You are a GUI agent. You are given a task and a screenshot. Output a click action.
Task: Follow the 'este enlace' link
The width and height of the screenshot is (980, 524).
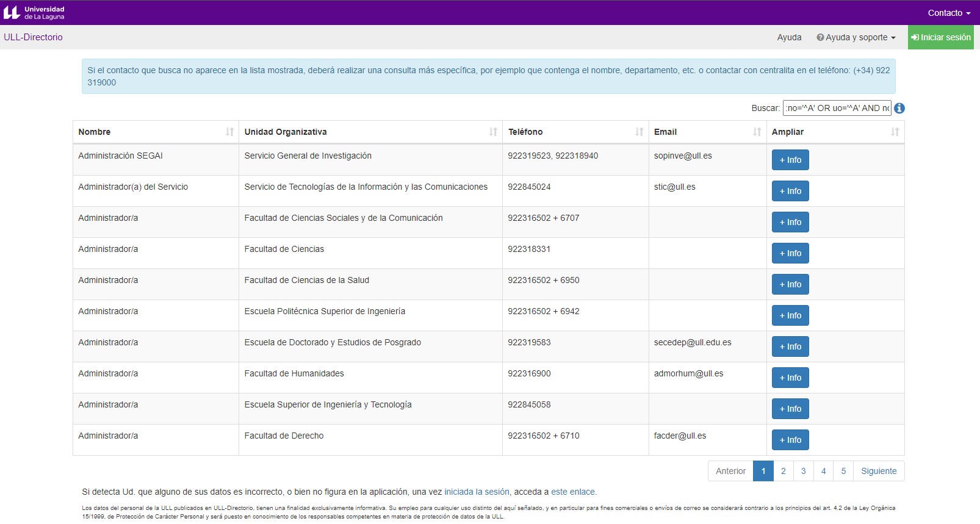pos(573,492)
